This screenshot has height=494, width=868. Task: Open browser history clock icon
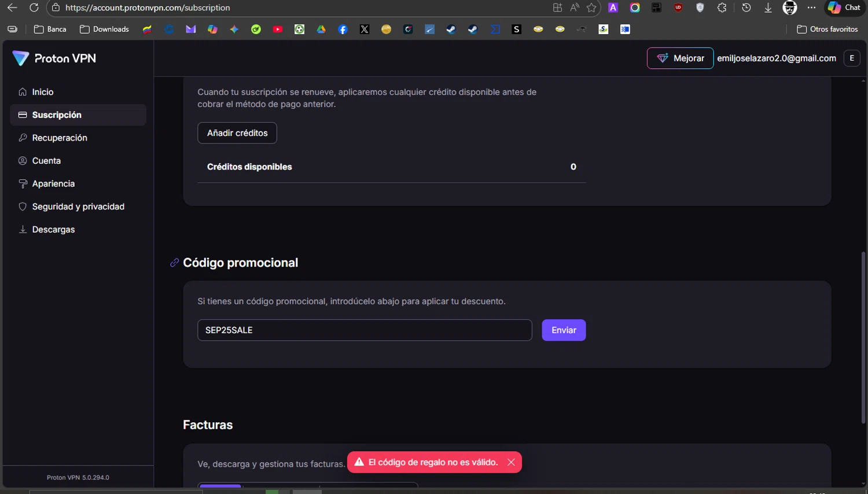click(746, 8)
